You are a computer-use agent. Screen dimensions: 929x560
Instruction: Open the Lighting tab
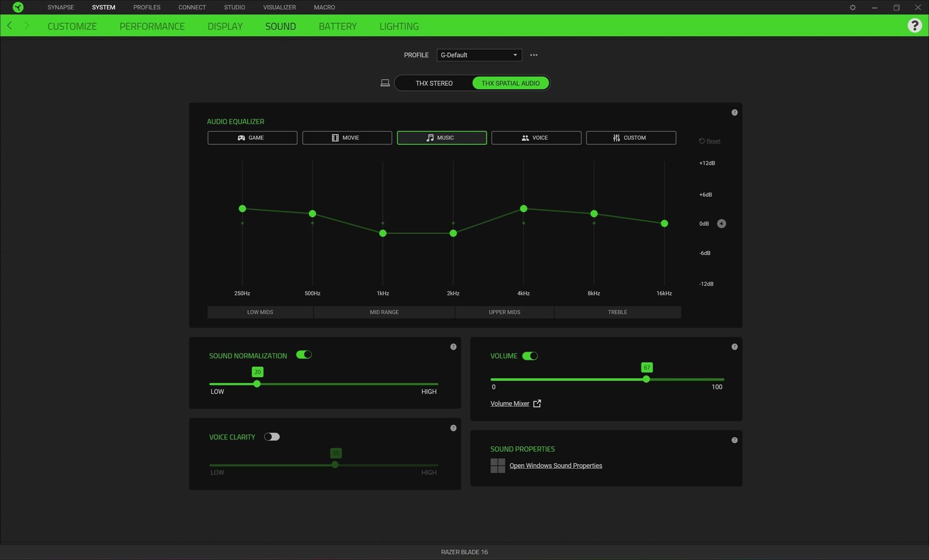click(x=399, y=26)
